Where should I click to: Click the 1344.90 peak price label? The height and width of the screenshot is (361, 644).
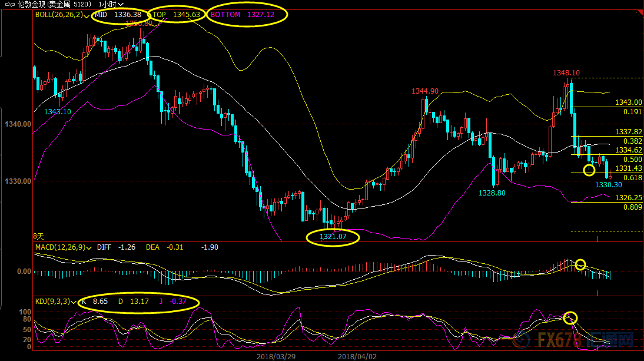425,91
